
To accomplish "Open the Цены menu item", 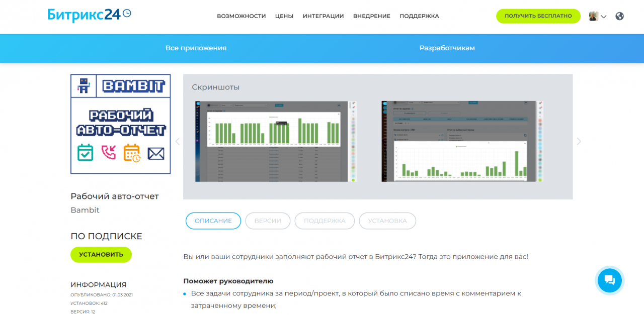I will (x=284, y=16).
